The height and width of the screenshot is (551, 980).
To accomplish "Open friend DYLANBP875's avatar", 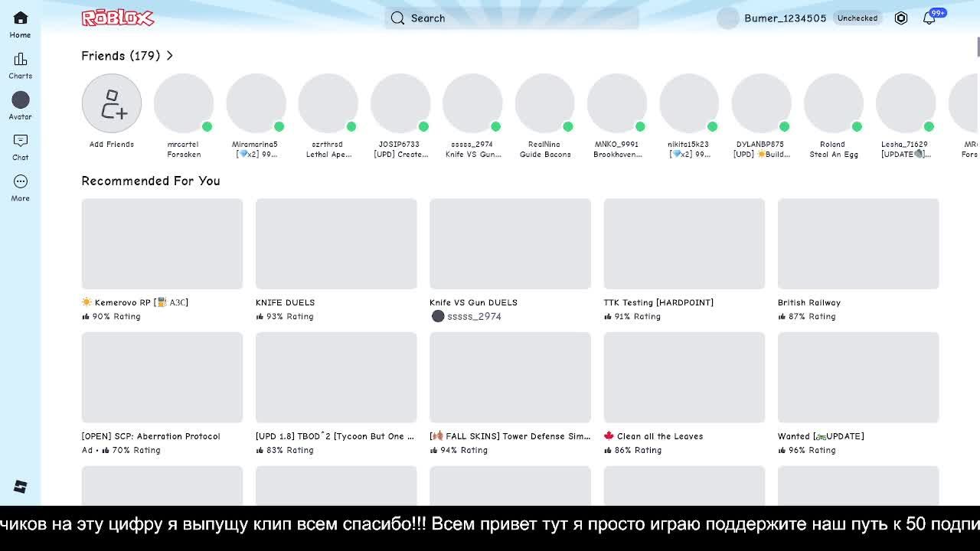I will (761, 103).
